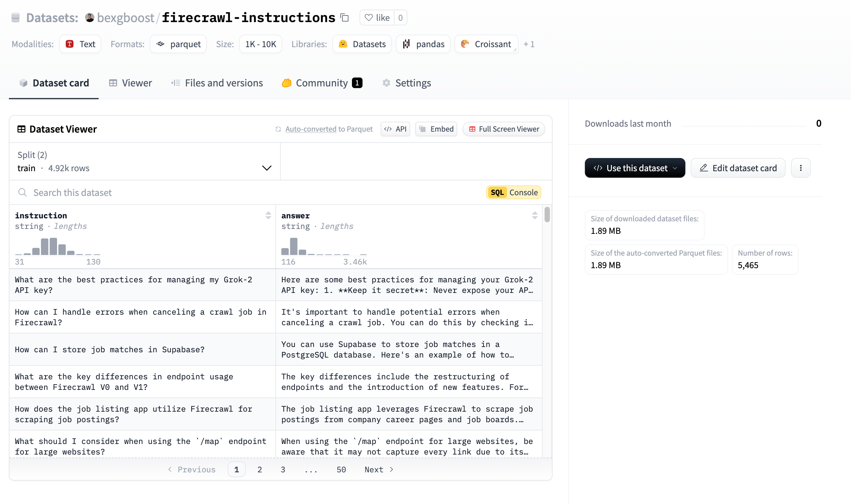Sort the answer column
The height and width of the screenshot is (504, 851).
(x=534, y=215)
